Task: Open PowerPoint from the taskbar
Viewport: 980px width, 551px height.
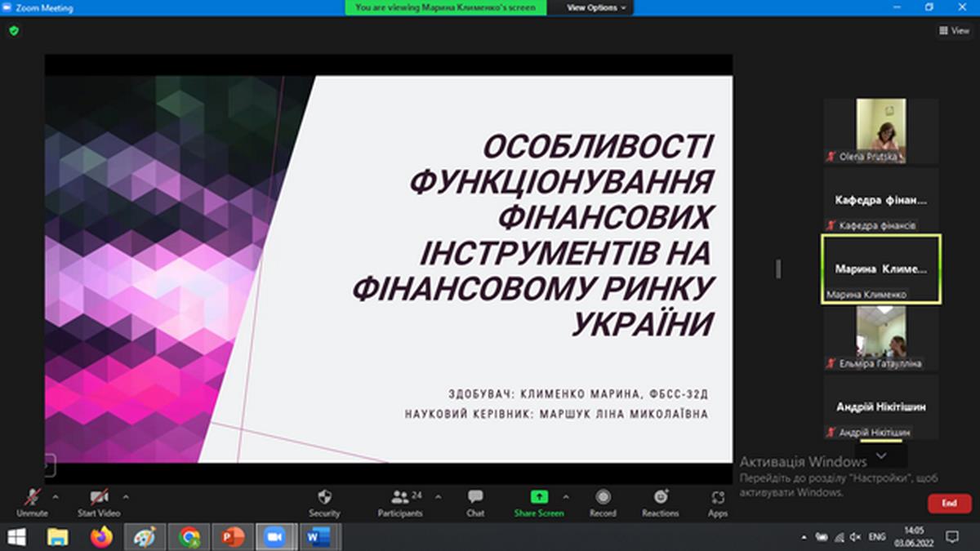Action: click(x=233, y=536)
